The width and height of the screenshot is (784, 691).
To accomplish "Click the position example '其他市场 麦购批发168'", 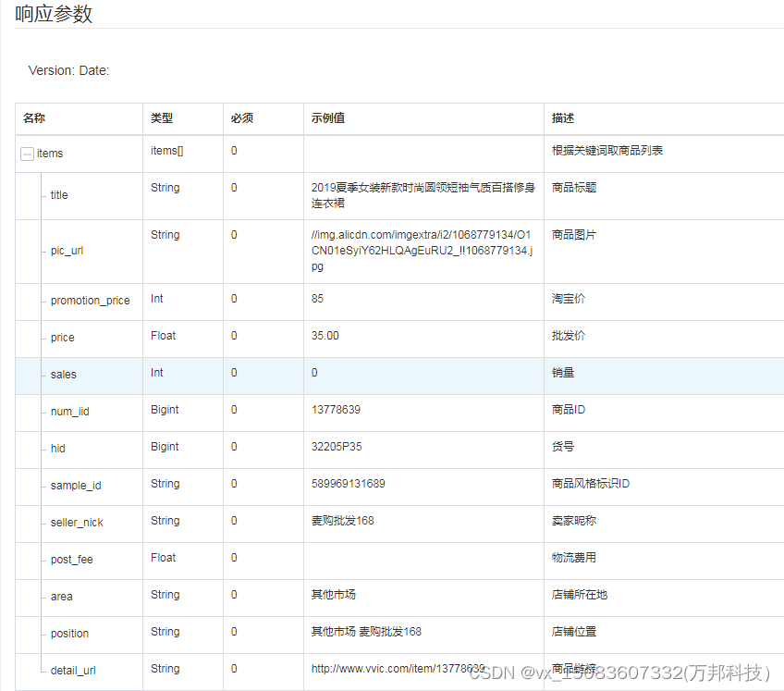I will pos(366,632).
